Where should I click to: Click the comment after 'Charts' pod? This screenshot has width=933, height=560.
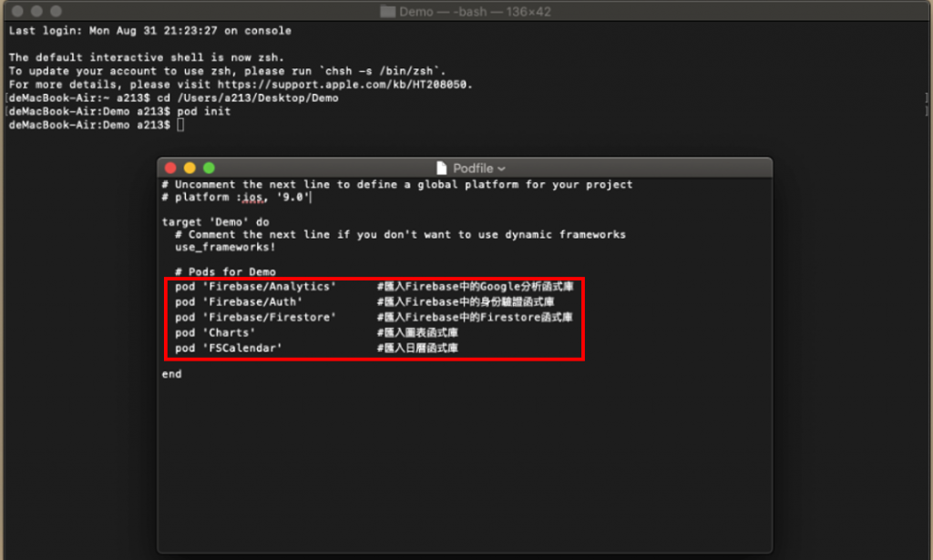point(417,333)
